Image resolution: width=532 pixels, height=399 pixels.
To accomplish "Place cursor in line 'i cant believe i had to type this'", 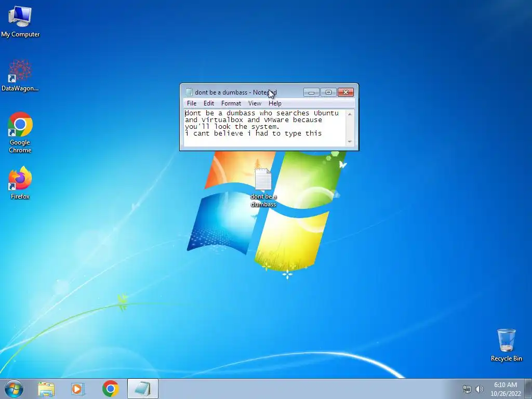I will tap(254, 134).
